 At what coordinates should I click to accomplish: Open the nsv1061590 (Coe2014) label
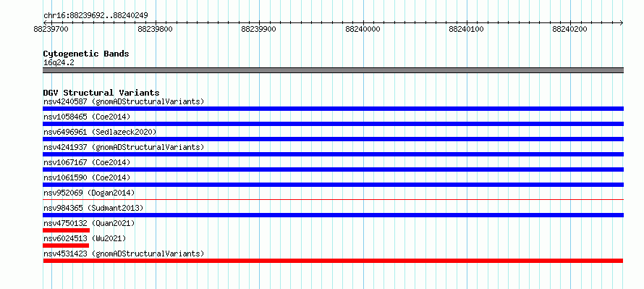[87, 177]
